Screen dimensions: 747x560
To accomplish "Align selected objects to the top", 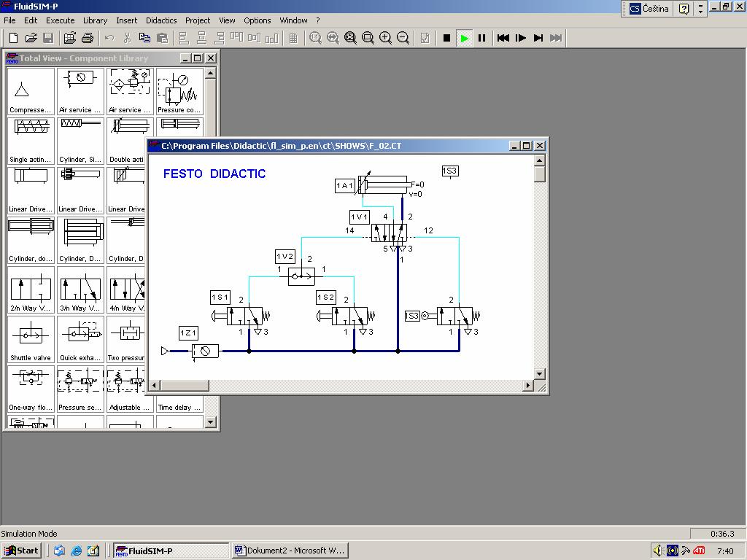I will [237, 38].
